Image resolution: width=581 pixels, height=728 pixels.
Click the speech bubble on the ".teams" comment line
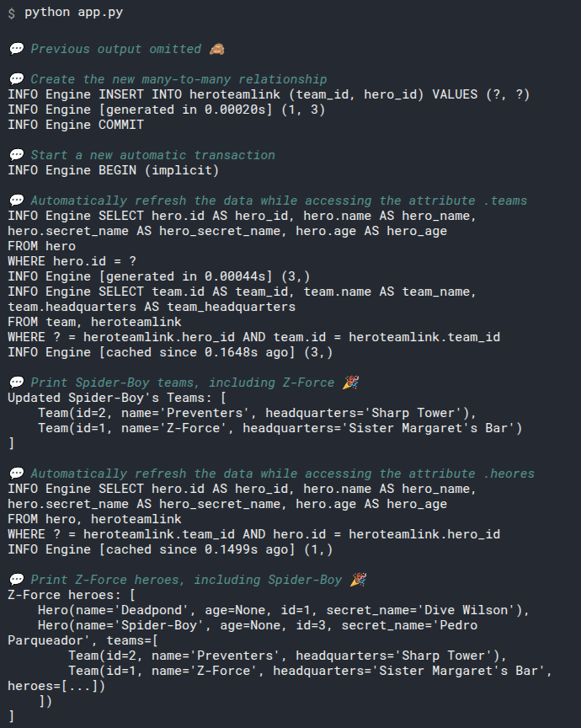(x=16, y=201)
